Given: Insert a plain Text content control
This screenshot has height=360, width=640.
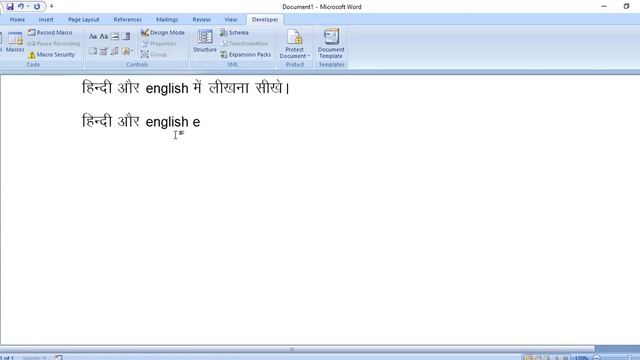Looking at the screenshot, I should pyautogui.click(x=104, y=36).
